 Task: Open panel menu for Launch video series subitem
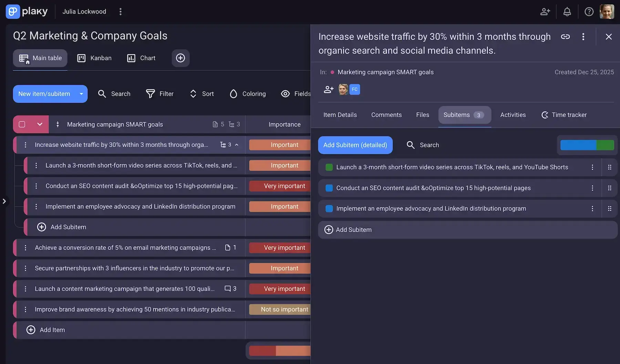(592, 167)
